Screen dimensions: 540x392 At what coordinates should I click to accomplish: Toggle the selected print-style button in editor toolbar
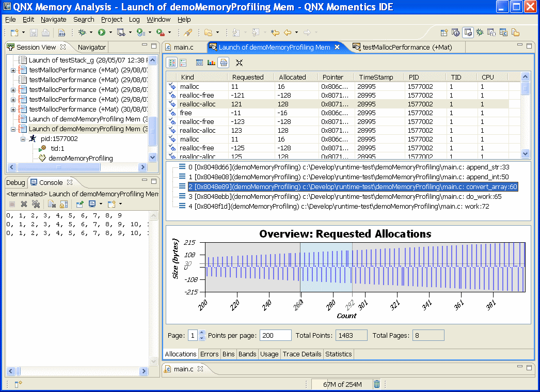tap(223, 63)
